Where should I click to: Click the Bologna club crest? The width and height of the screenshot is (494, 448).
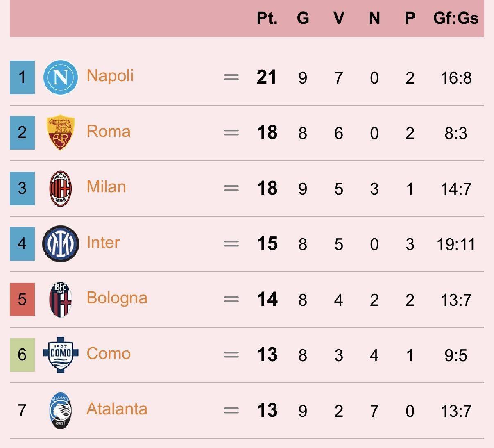60,299
